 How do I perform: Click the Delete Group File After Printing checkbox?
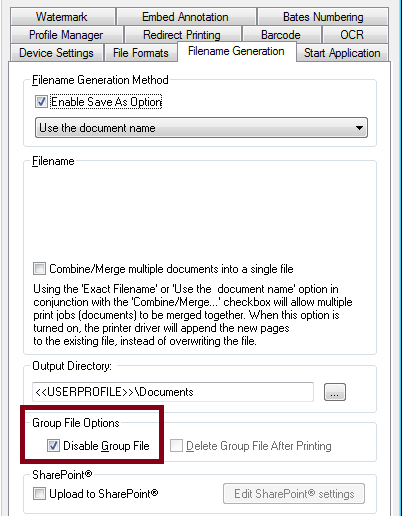click(176, 446)
